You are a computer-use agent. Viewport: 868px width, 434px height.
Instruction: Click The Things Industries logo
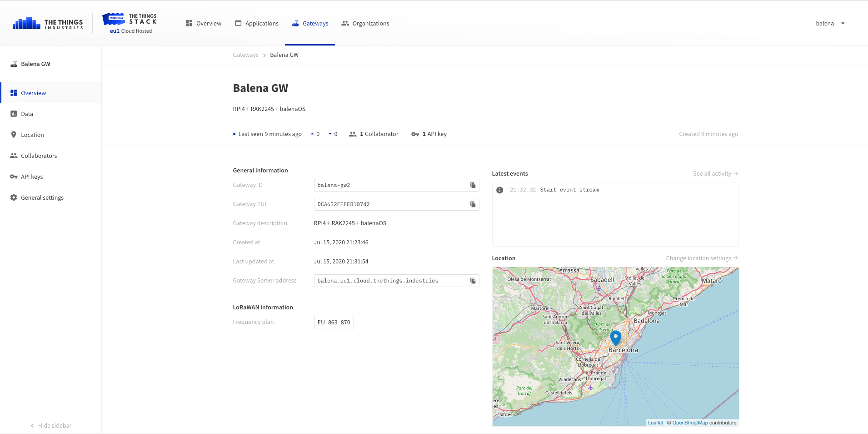[x=48, y=24]
